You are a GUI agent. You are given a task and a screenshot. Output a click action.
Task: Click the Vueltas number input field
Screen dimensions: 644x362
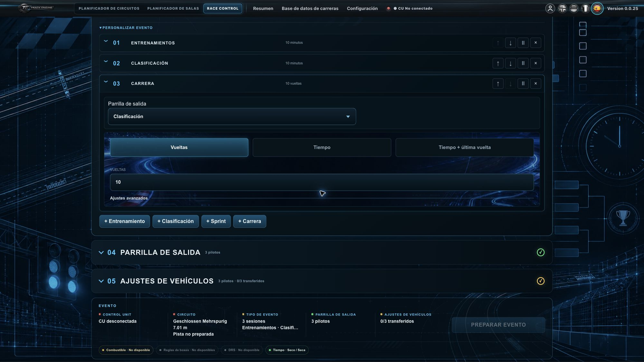tap(322, 182)
